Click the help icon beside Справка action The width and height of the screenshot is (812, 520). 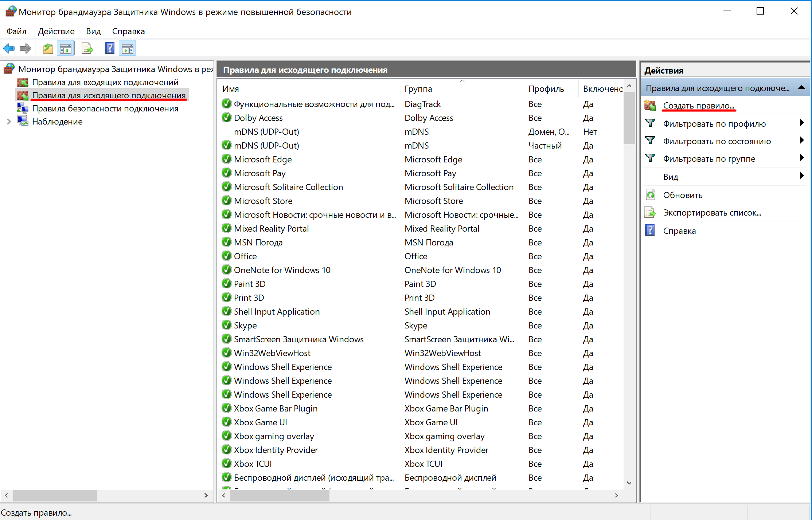pos(650,230)
